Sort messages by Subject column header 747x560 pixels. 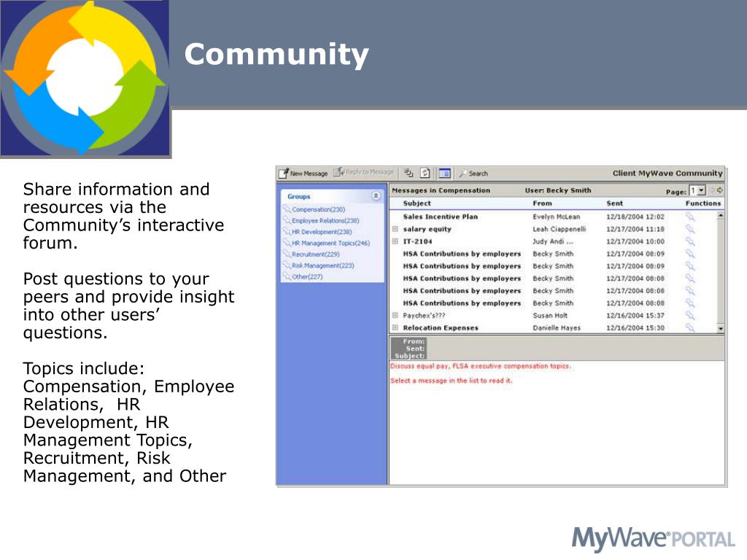[x=417, y=203]
